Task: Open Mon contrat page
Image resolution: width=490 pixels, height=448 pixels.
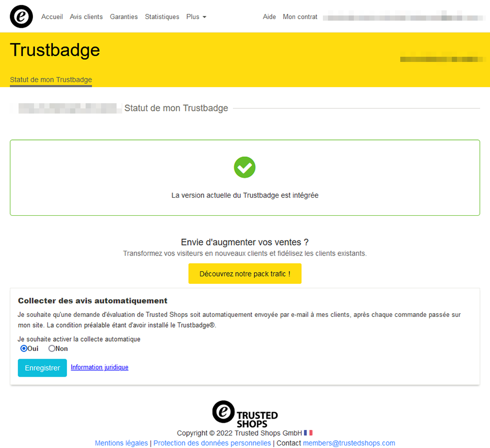Action: tap(300, 17)
